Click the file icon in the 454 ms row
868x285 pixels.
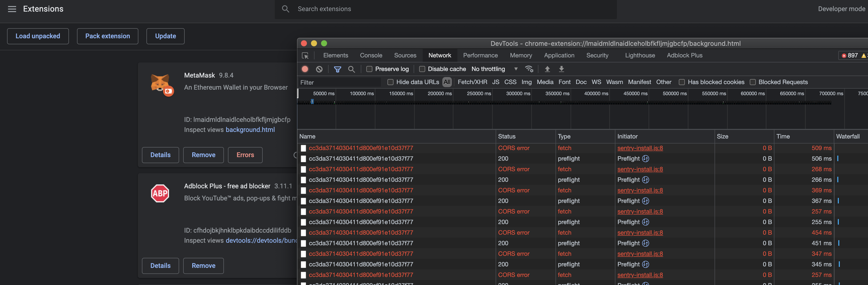pyautogui.click(x=303, y=233)
